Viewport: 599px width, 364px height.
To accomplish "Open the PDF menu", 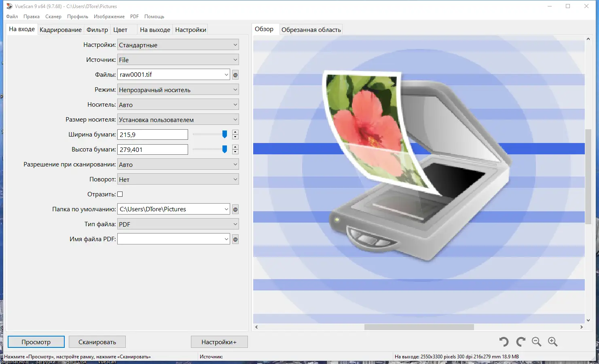I will coord(135,17).
